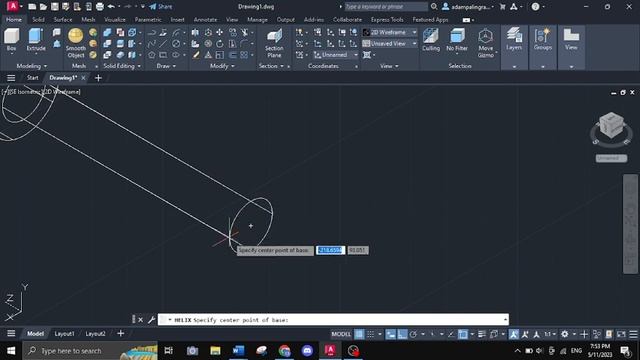This screenshot has width=640, height=360.
Task: Click the Windows Start button
Action: [x=11, y=351]
